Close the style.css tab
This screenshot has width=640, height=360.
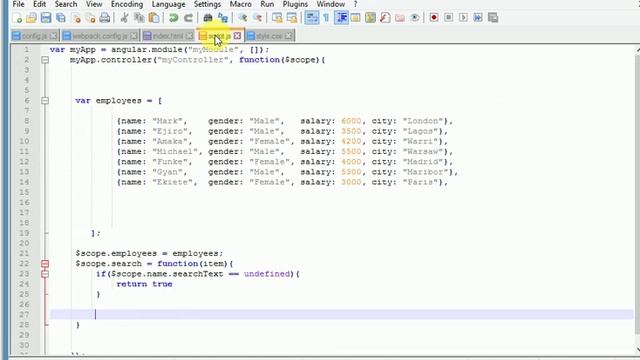(x=289, y=36)
